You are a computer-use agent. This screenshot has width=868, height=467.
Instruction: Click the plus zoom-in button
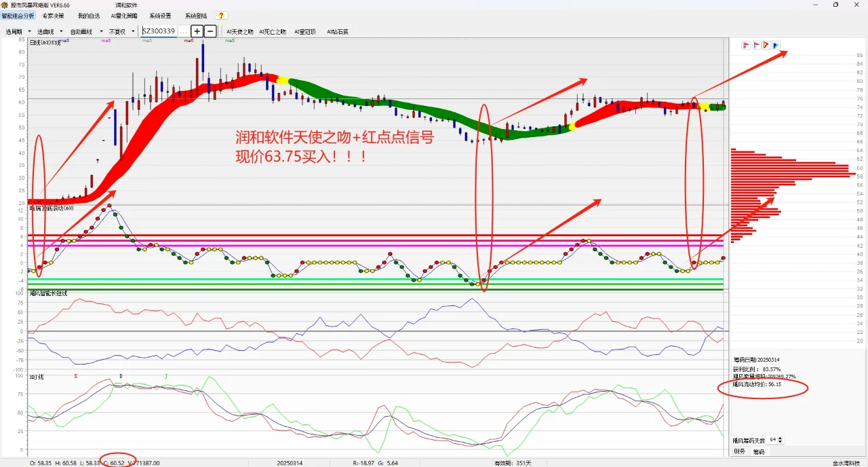tap(197, 31)
